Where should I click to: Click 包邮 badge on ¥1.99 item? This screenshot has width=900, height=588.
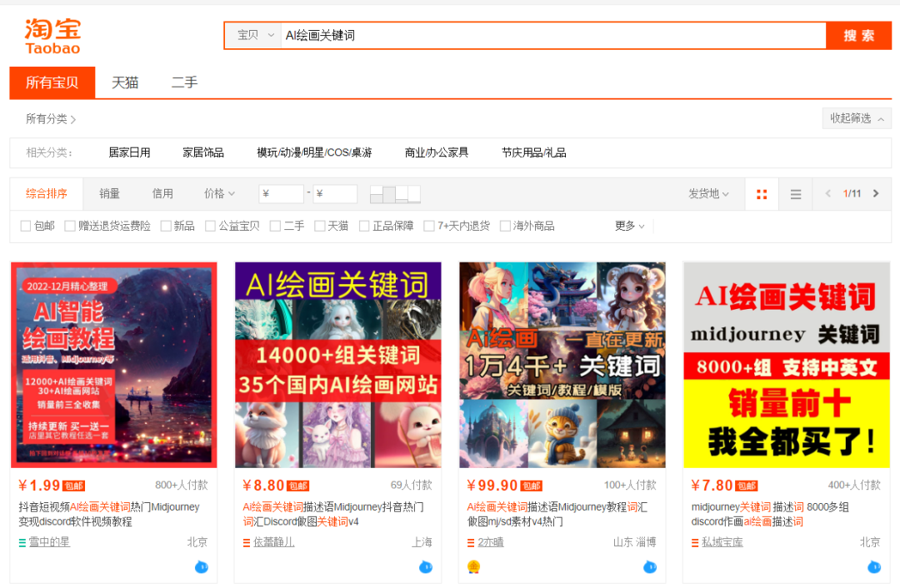click(73, 486)
